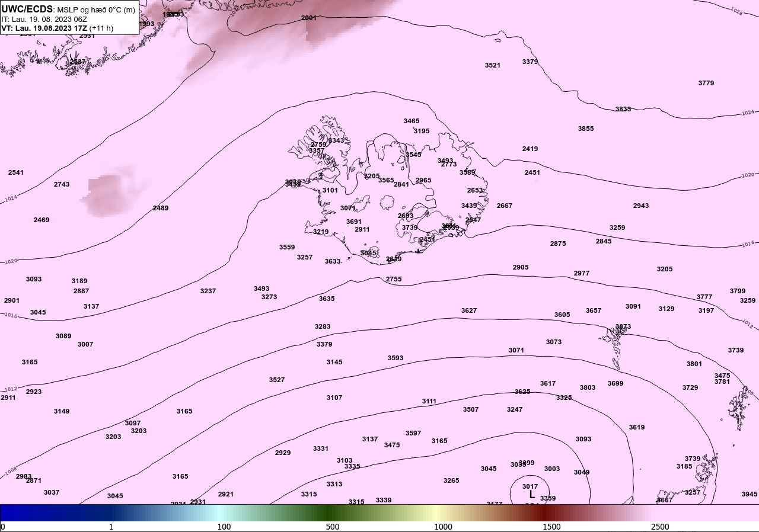759x532 pixels.
Task: Click the height value 3189
Action: pyautogui.click(x=79, y=281)
